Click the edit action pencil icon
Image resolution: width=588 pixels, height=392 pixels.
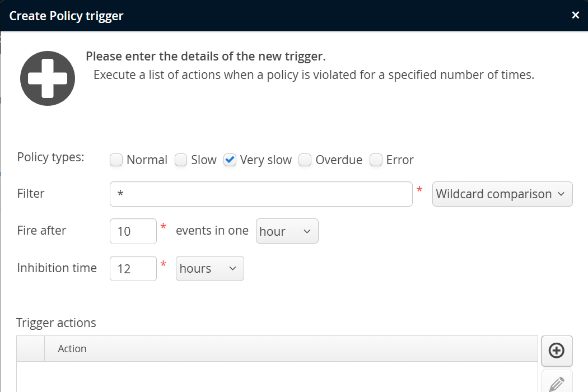(557, 382)
